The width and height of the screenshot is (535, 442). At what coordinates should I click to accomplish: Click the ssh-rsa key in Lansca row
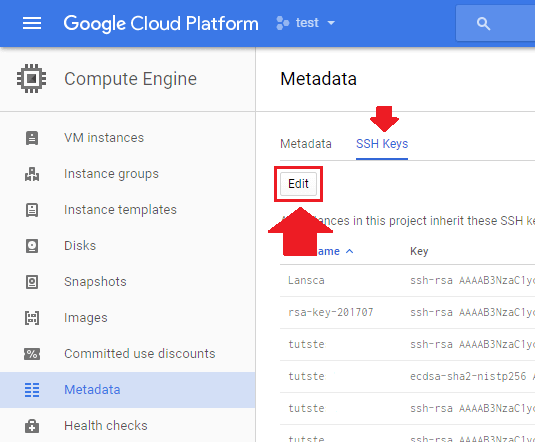pyautogui.click(x=472, y=281)
